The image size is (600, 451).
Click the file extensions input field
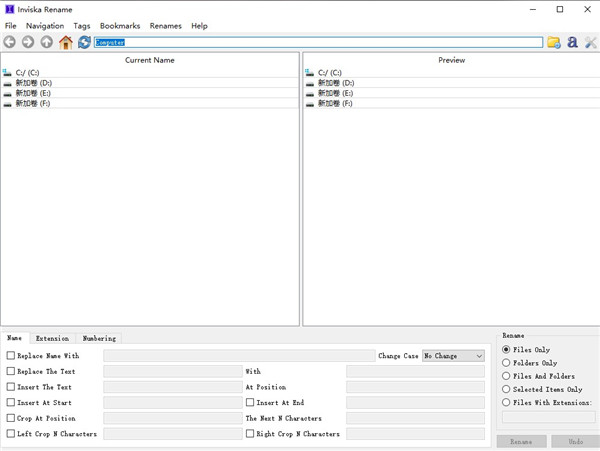pyautogui.click(x=549, y=417)
